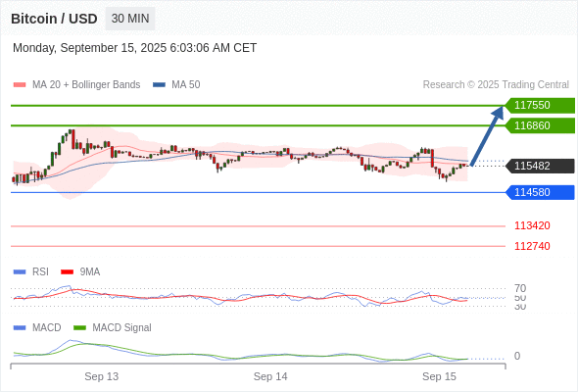
Task: Select the 116860 resistance price tag
Action: point(540,125)
